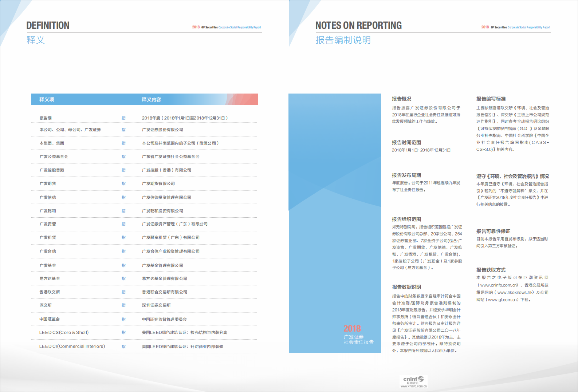Select the LEED CI(Commercial Interiors) term
This screenshot has height=392, width=578.
72,346
